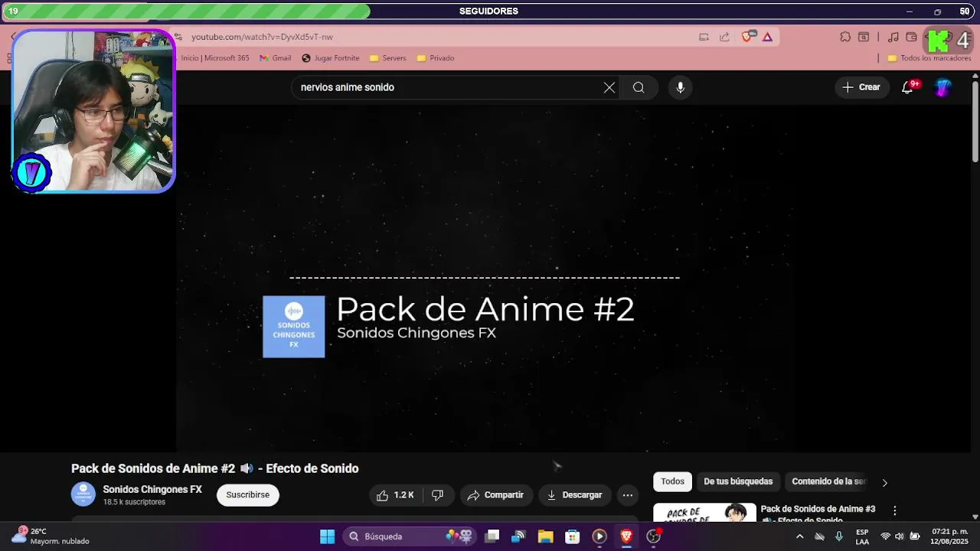Screen dimensions: 980x551
Task: Click the Crear button
Action: [x=862, y=87]
